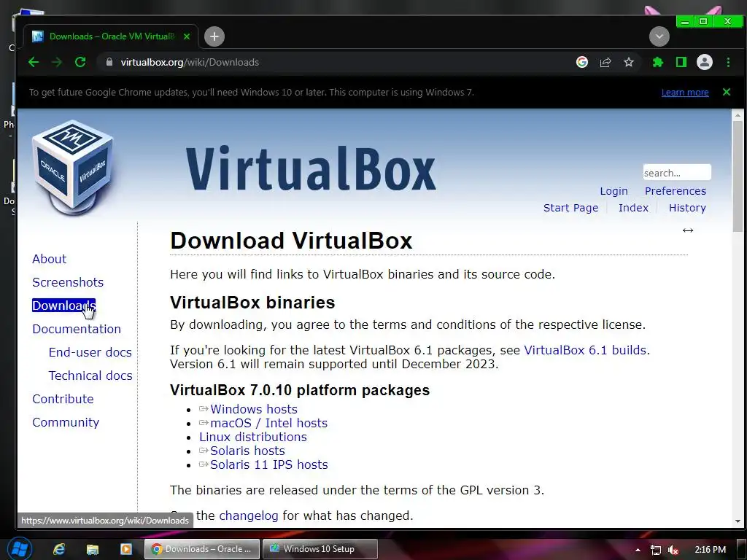
Task: Select Downloads in the sidebar
Action: click(64, 306)
